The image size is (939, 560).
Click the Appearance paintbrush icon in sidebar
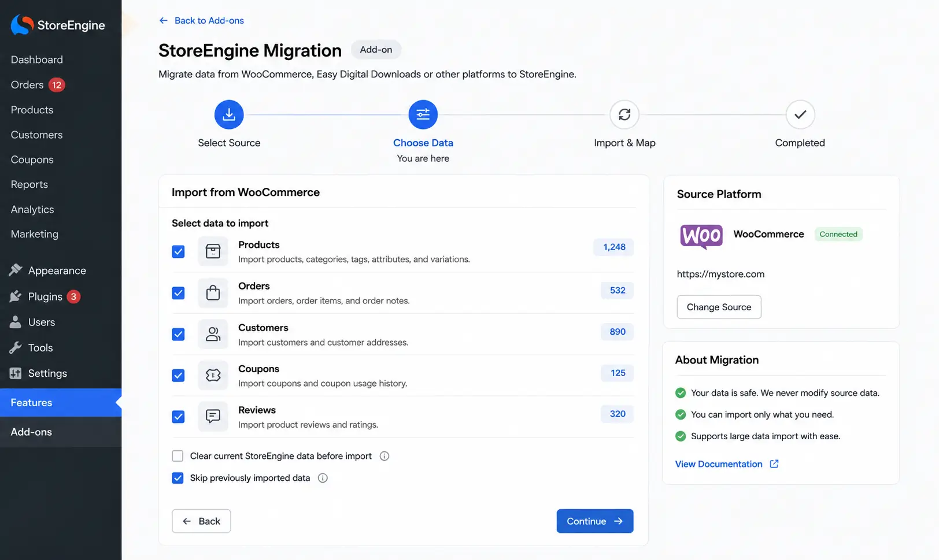click(16, 270)
